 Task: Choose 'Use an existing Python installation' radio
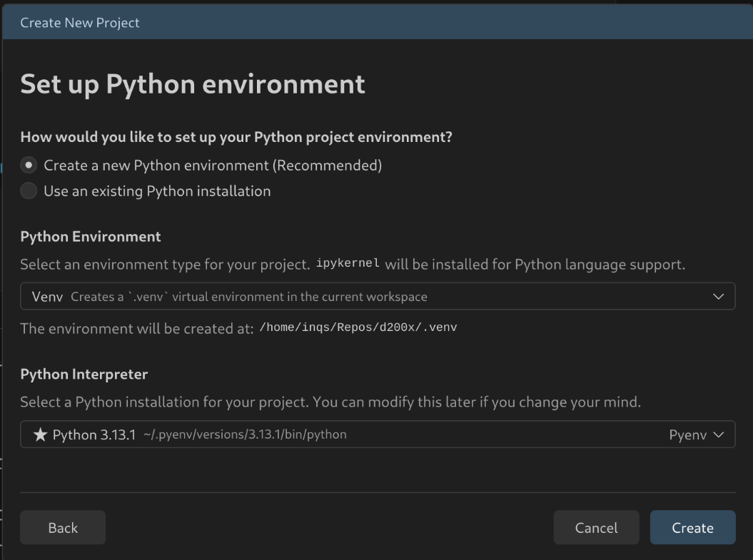[x=29, y=191]
